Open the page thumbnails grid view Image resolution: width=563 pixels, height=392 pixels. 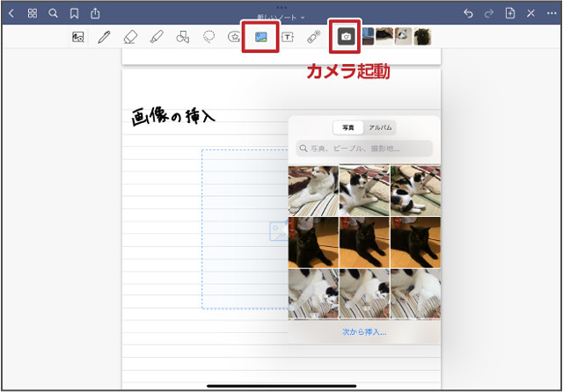33,13
